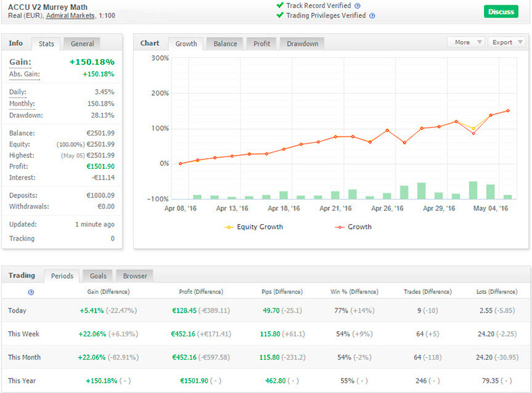
Task: Click the Pips (Difference) column header
Action: 282,292
